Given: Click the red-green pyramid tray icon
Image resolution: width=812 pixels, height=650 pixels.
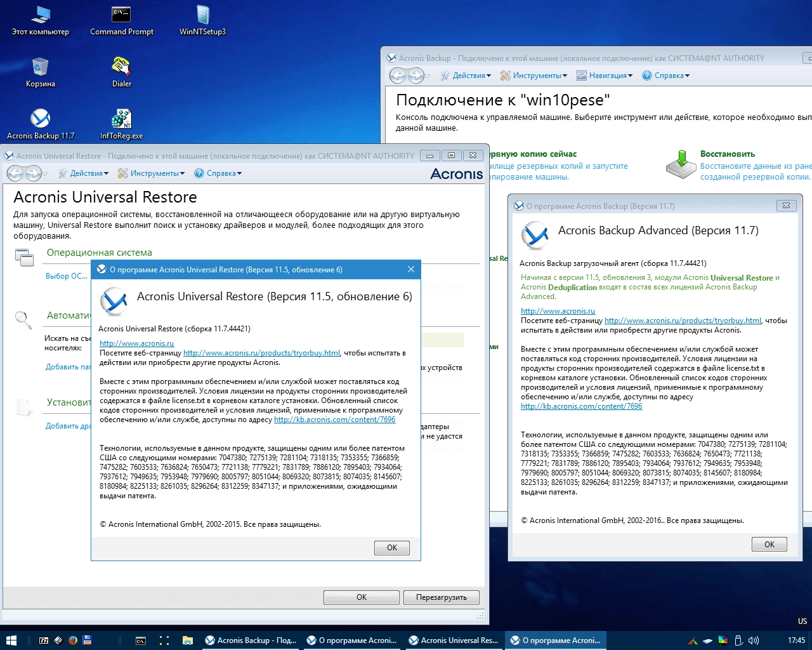Looking at the screenshot, I should coord(693,640).
